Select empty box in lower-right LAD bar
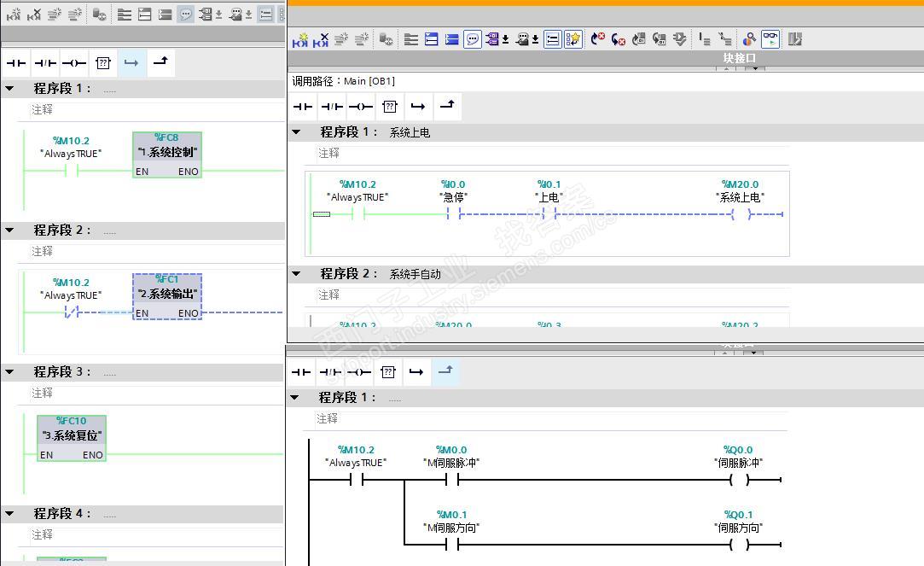The width and height of the screenshot is (924, 566). click(387, 372)
